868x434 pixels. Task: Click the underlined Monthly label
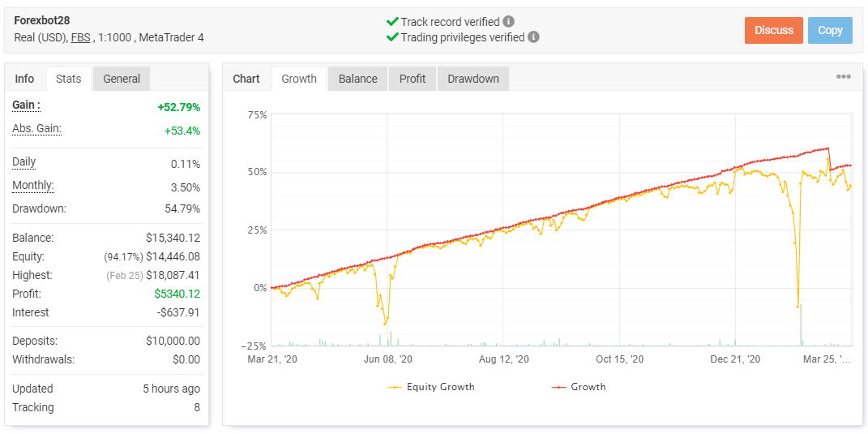(32, 186)
